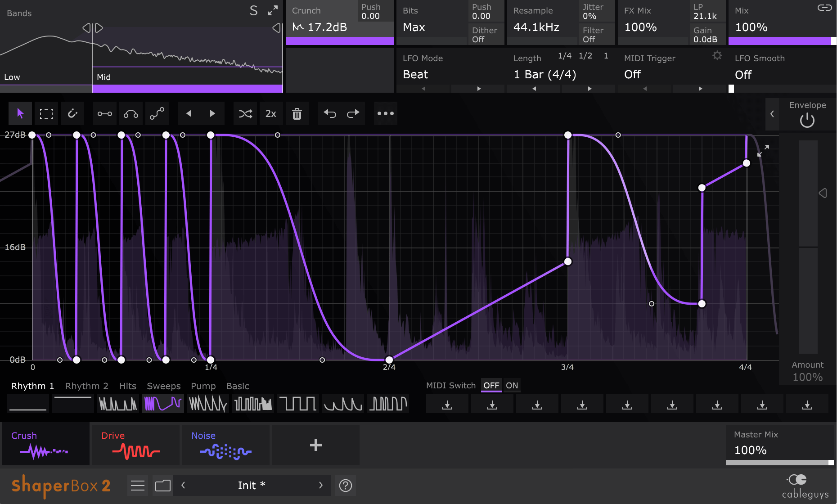837x504 pixels.
Task: Click the link icon next to Mix
Action: click(824, 8)
